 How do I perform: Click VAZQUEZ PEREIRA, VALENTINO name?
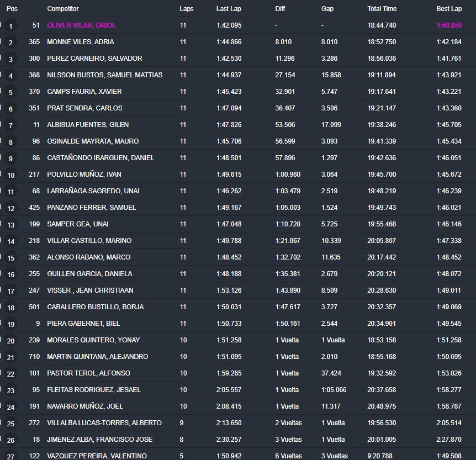tap(97, 456)
